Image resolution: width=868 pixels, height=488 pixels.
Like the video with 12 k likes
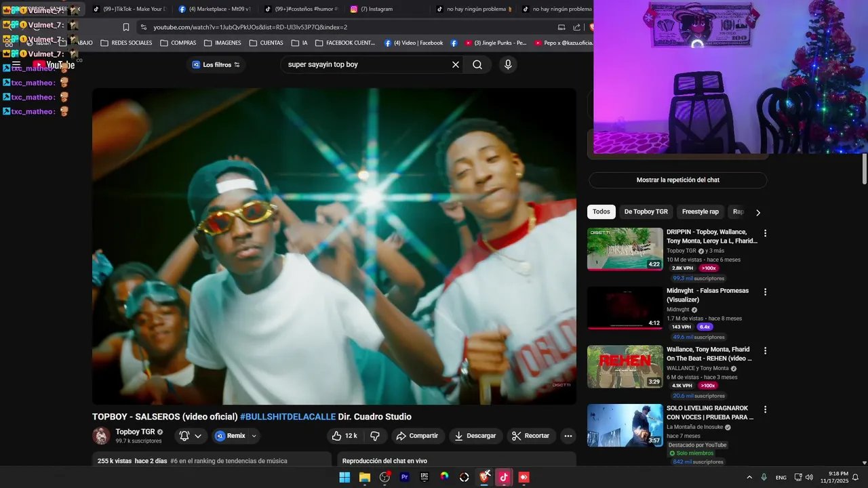click(344, 436)
